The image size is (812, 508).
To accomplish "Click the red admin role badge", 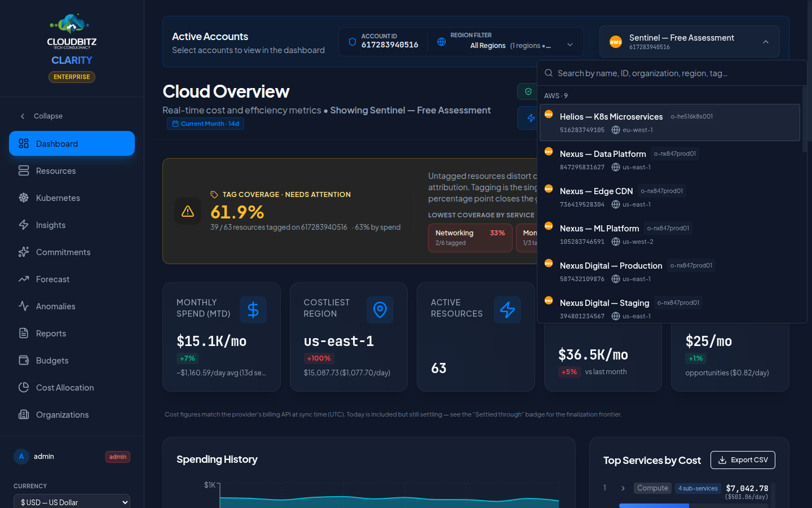I will click(118, 457).
